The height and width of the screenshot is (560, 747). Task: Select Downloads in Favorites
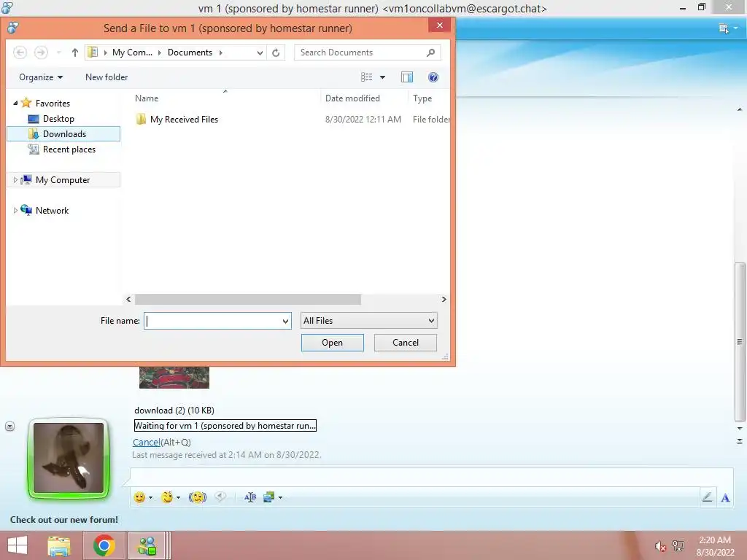tap(64, 134)
